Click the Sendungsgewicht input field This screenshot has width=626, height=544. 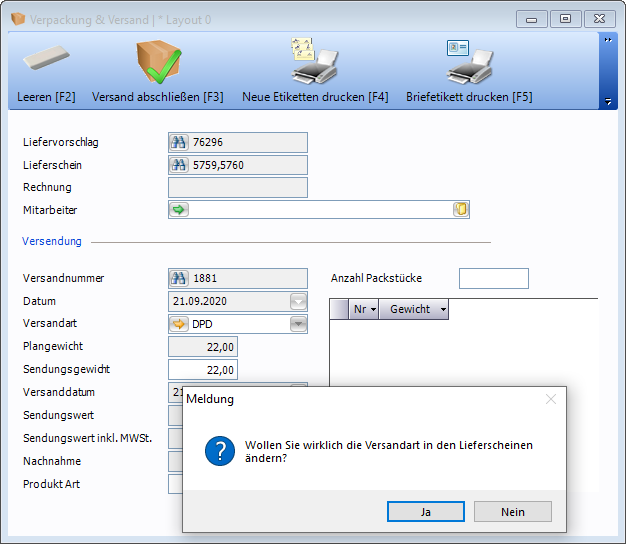203,370
